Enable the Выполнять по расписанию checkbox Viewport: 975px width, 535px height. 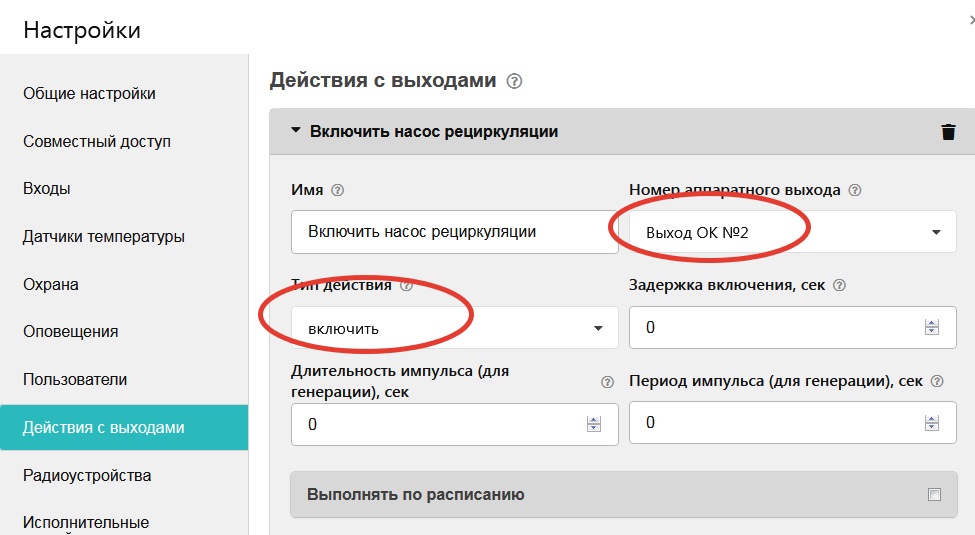pos(934,494)
